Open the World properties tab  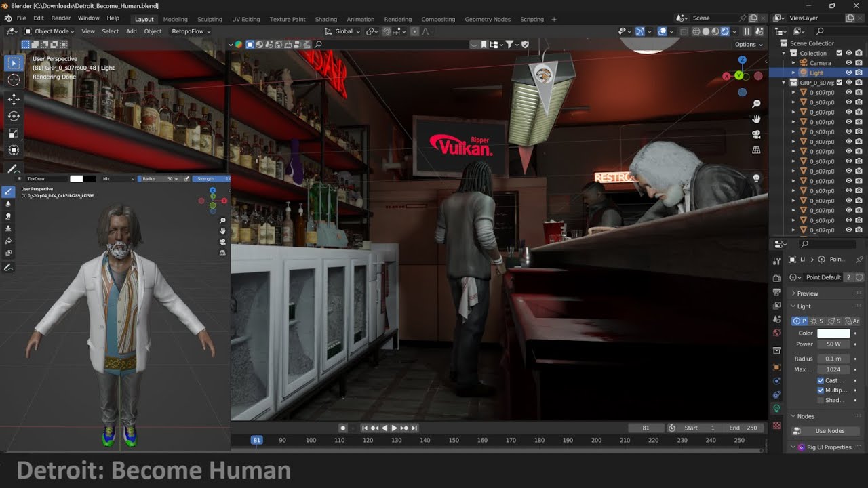[x=777, y=333]
